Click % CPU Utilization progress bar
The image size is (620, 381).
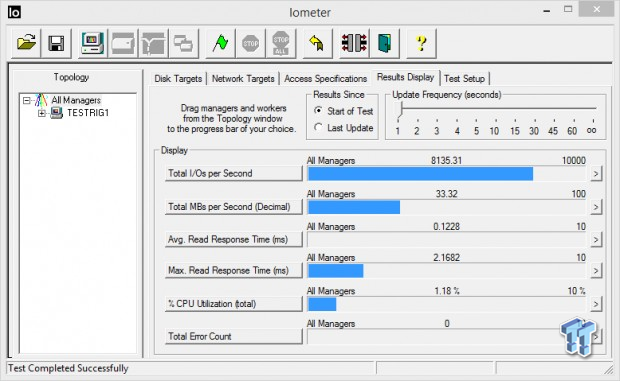coord(447,304)
